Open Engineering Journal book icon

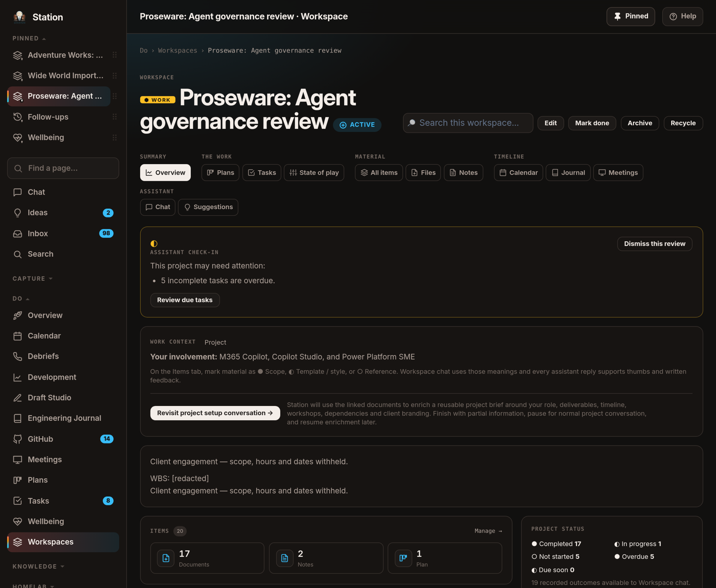click(x=63, y=418)
